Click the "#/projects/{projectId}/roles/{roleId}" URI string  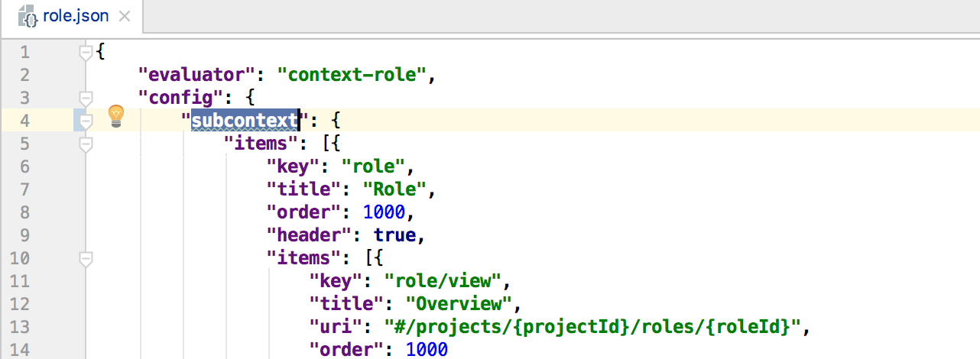[x=591, y=326]
